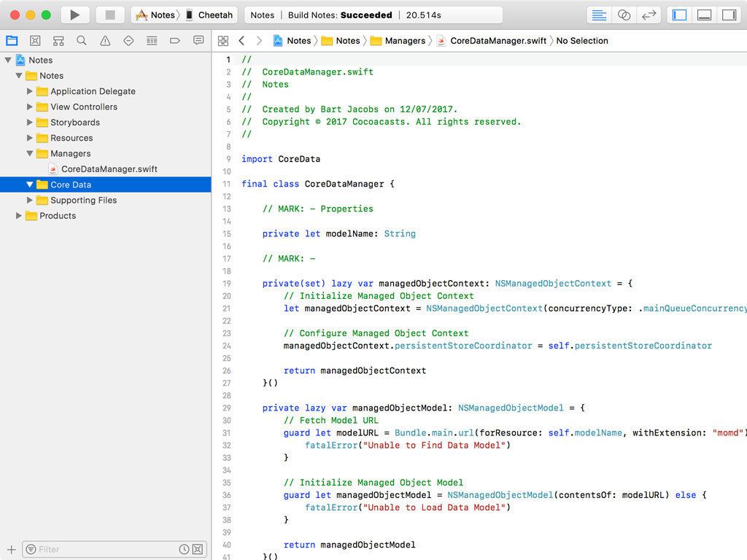The image size is (747, 560).
Task: Click the Stop button in toolbar
Action: (110, 15)
